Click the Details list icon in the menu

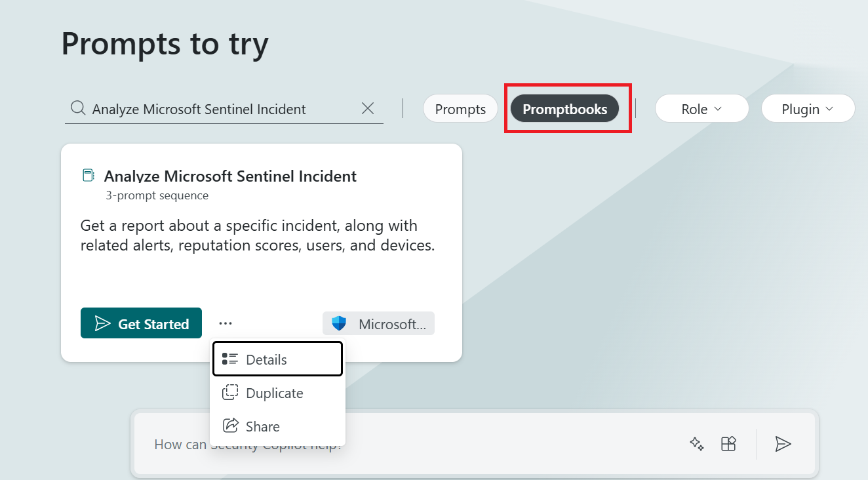tap(230, 358)
